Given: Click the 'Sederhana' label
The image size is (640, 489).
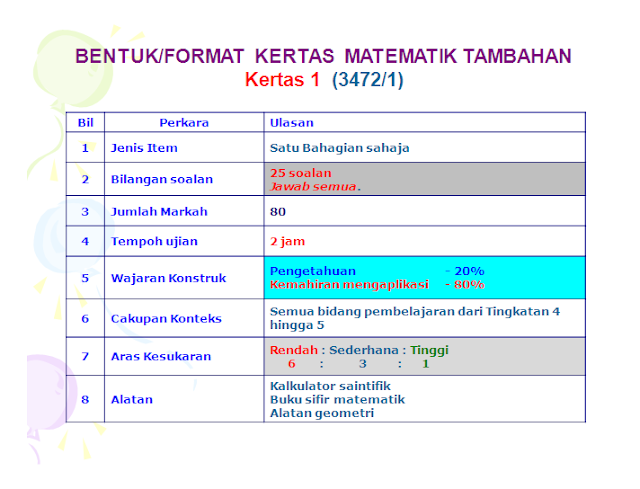Looking at the screenshot, I should 364,350.
